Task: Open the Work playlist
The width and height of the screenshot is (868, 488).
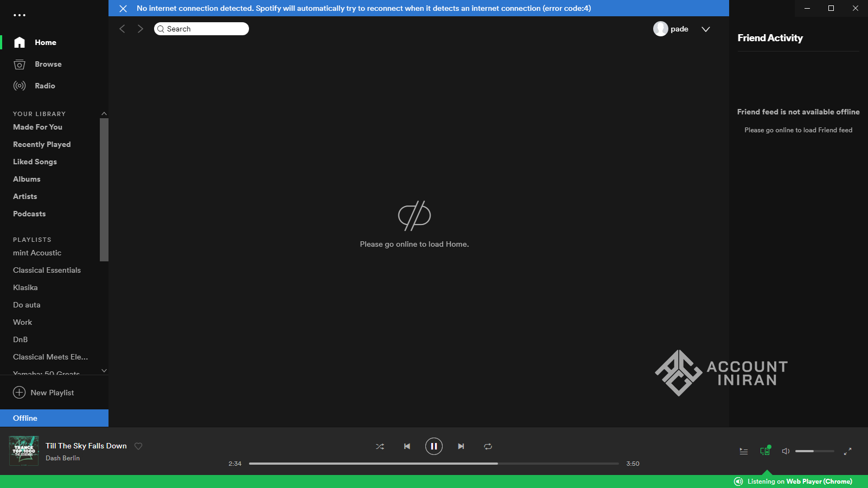Action: 22,322
